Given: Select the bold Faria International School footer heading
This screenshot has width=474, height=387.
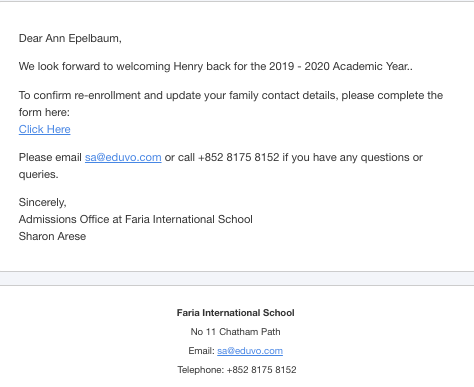Looking at the screenshot, I should [236, 313].
